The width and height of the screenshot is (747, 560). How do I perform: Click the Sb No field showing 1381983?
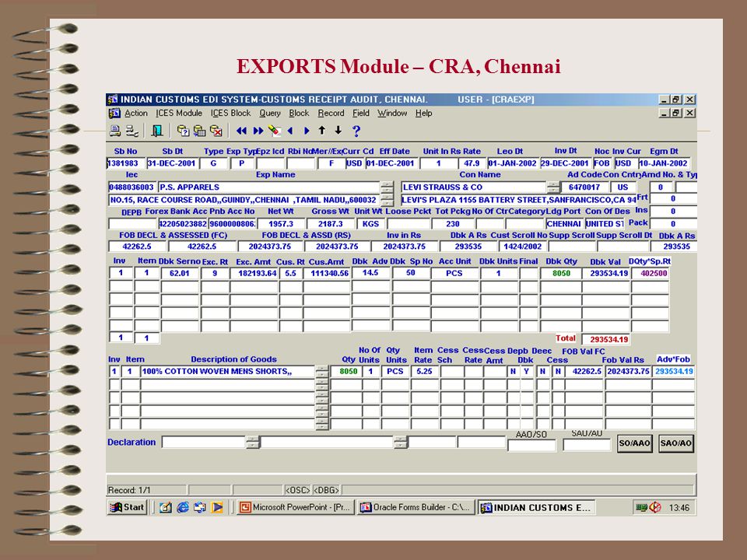click(126, 163)
